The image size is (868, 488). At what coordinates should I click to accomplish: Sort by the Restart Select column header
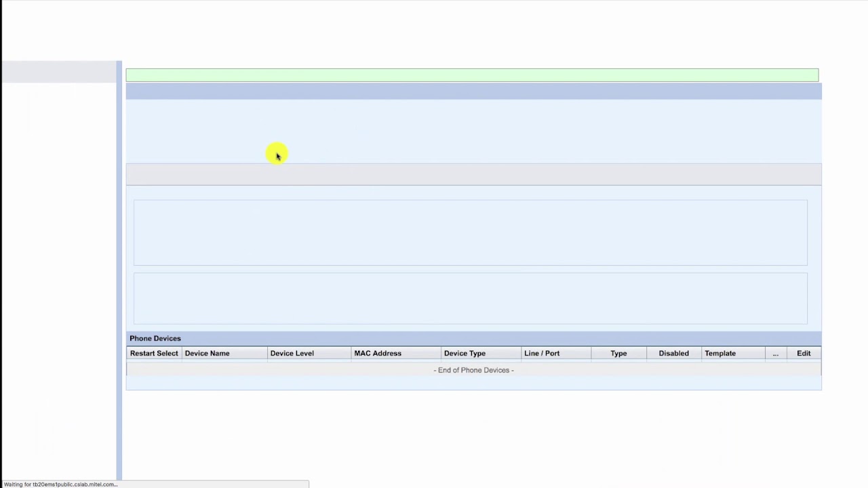tap(154, 353)
